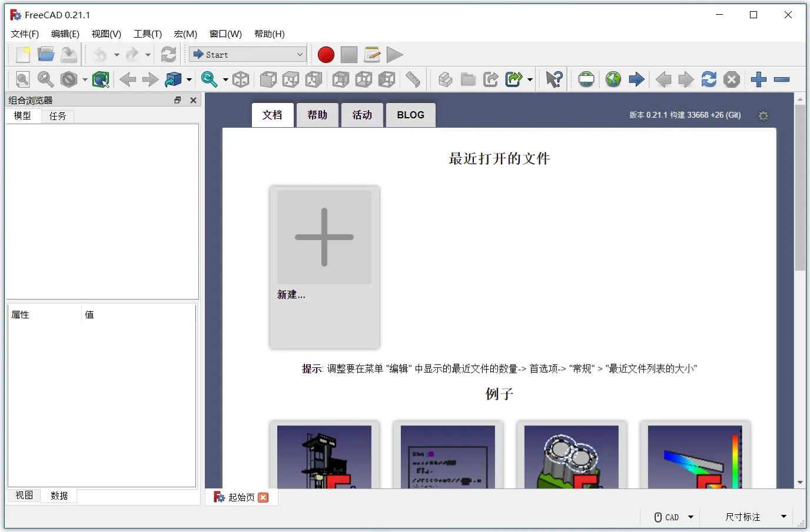810x532 pixels.
Task: Click the 新建... new file card
Action: tap(324, 267)
